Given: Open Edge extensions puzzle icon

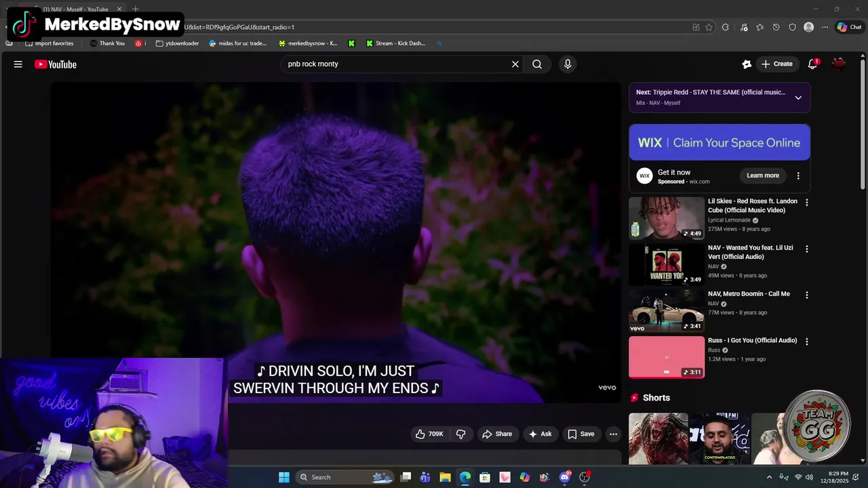Looking at the screenshot, I should [725, 27].
